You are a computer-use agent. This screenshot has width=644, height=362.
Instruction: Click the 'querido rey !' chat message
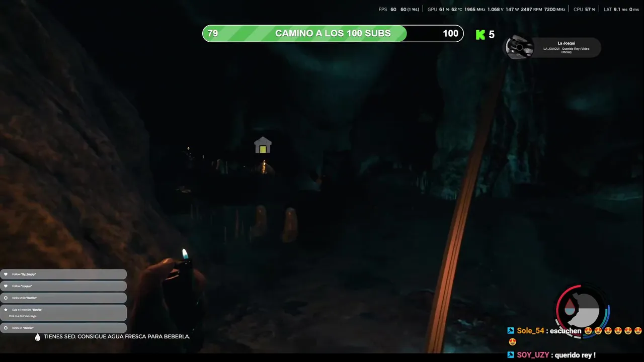575,355
